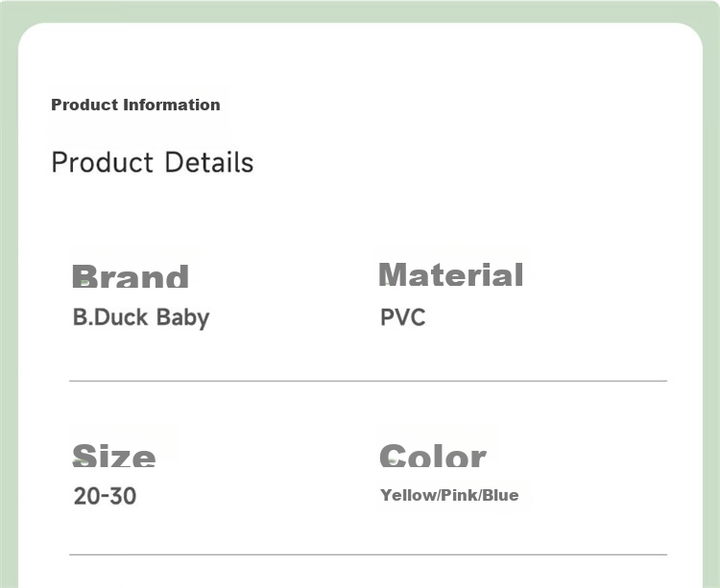Click the Size field label
The height and width of the screenshot is (588, 720).
(114, 455)
